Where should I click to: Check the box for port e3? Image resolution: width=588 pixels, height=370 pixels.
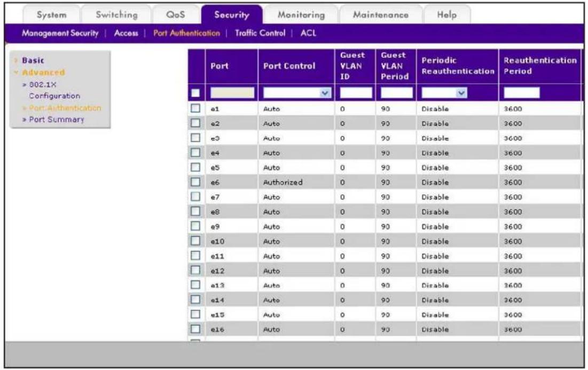195,138
